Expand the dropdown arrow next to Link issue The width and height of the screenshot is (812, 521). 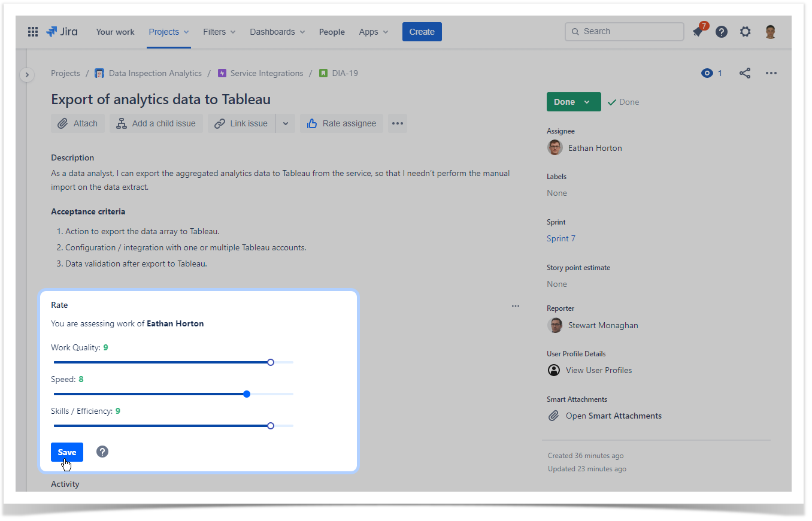[x=286, y=123]
